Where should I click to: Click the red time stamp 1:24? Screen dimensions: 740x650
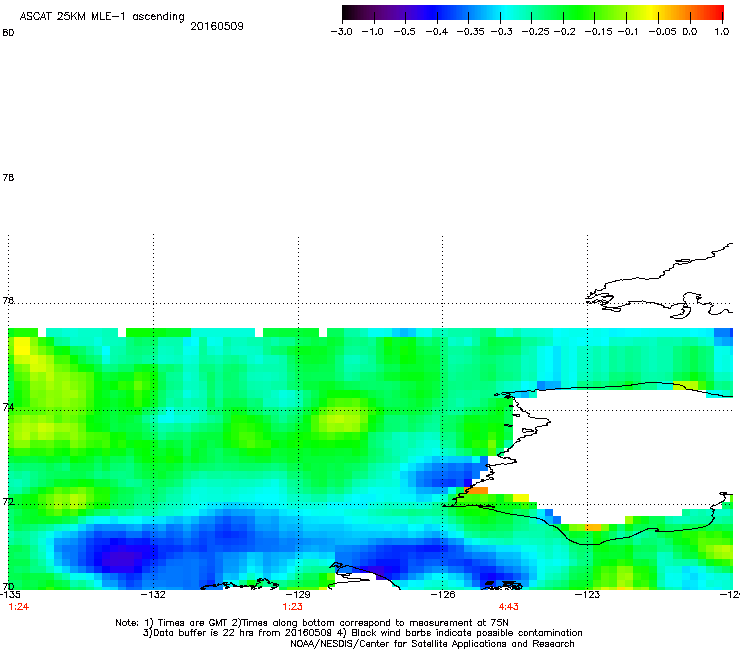(x=19, y=607)
